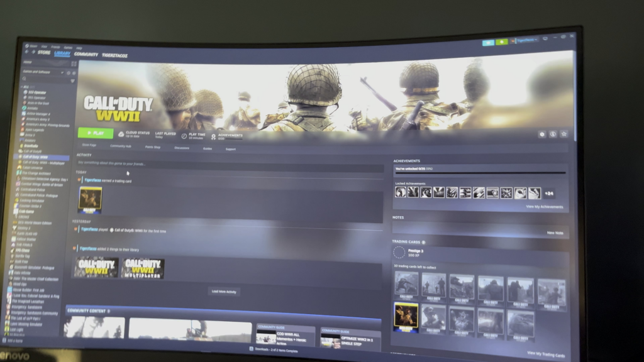The image size is (644, 362).
Task: Select Crab Game in the sidebar
Action: (28, 212)
